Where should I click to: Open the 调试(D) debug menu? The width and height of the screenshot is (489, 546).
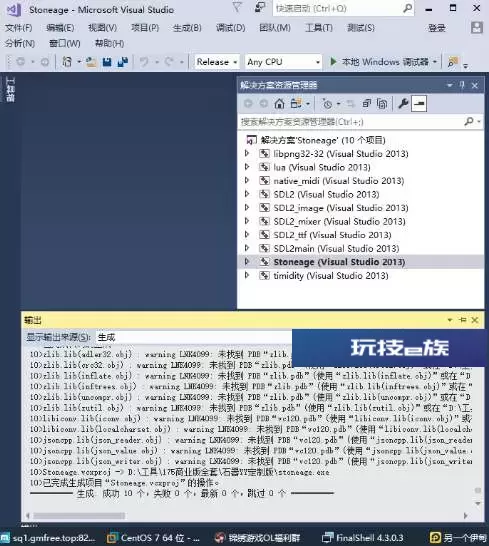[x=230, y=28]
